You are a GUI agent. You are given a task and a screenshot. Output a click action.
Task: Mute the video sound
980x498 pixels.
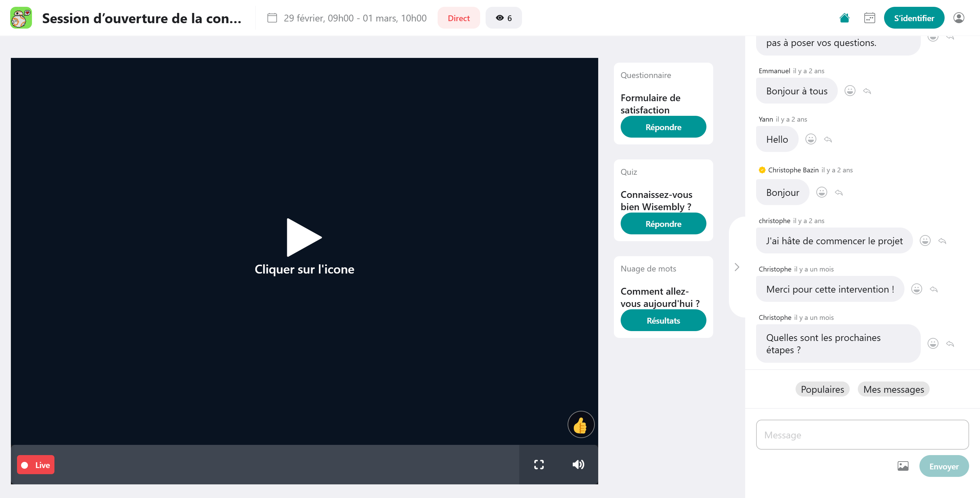[x=578, y=465]
